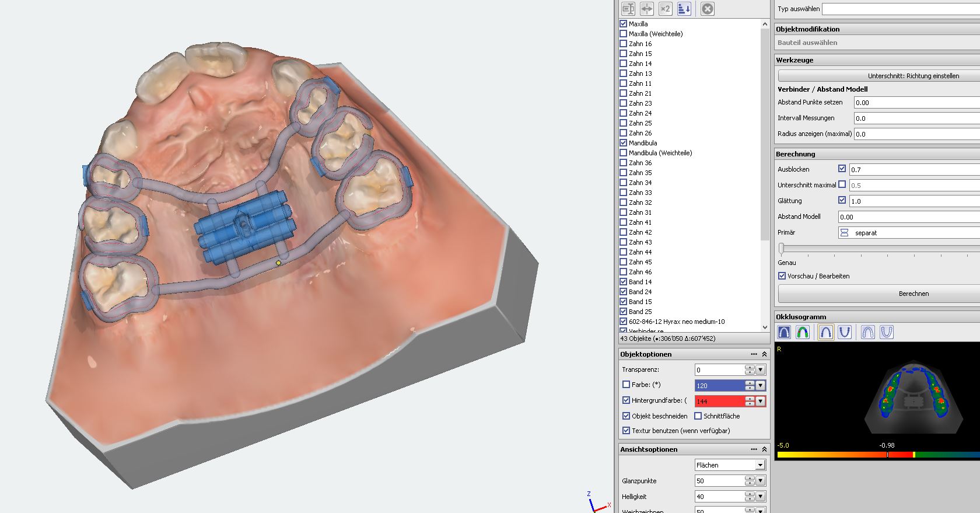
Task: Select the colored arch occlusogram icon
Action: (803, 332)
